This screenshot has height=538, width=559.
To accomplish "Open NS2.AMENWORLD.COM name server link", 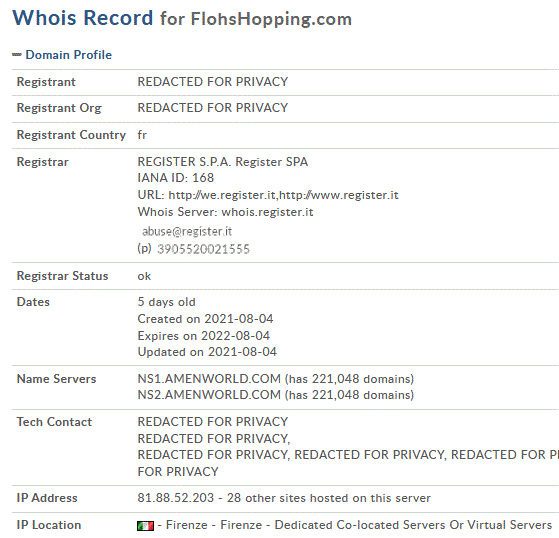I will click(x=209, y=395).
